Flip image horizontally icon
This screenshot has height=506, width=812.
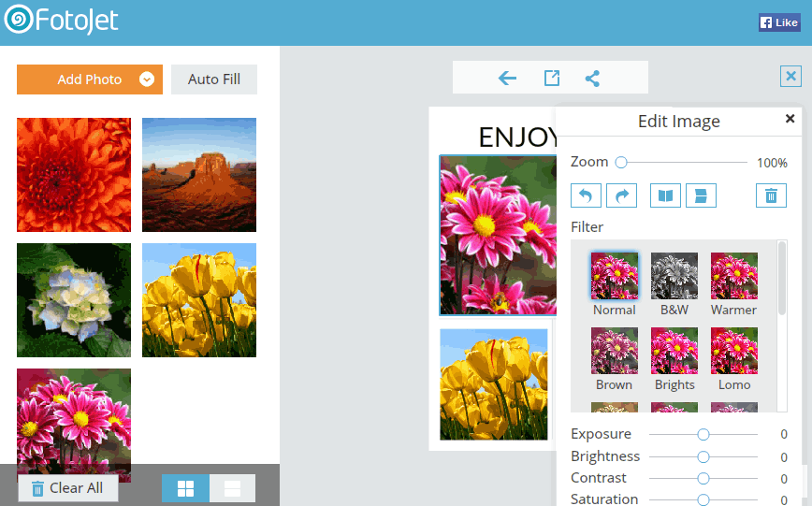(x=665, y=195)
